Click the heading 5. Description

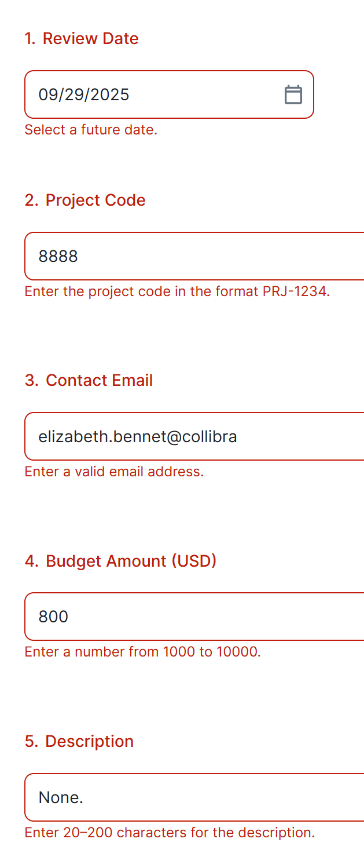coord(79,741)
